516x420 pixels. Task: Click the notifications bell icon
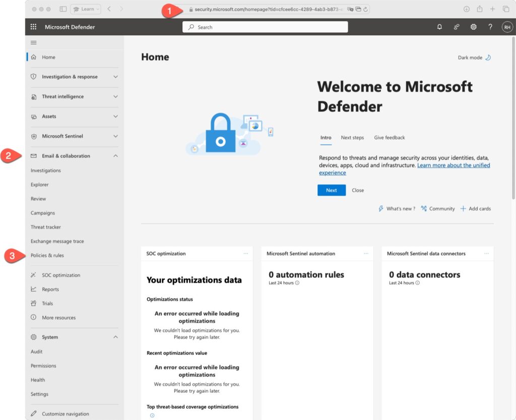click(439, 27)
